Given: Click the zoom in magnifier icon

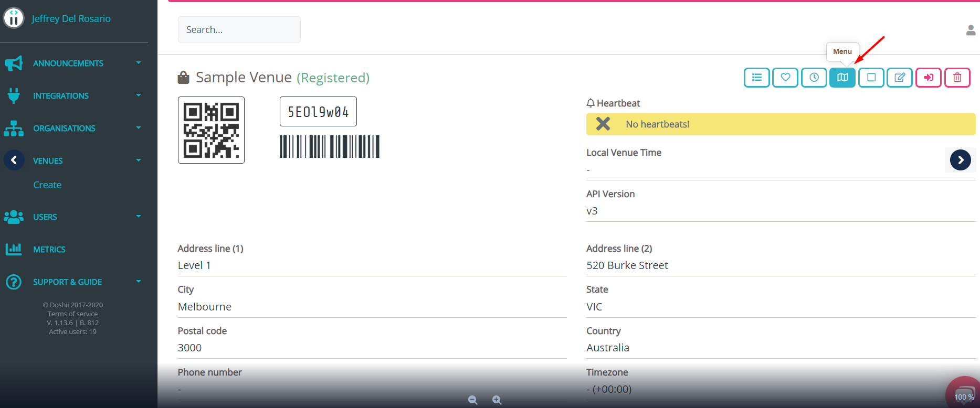Looking at the screenshot, I should point(497,400).
